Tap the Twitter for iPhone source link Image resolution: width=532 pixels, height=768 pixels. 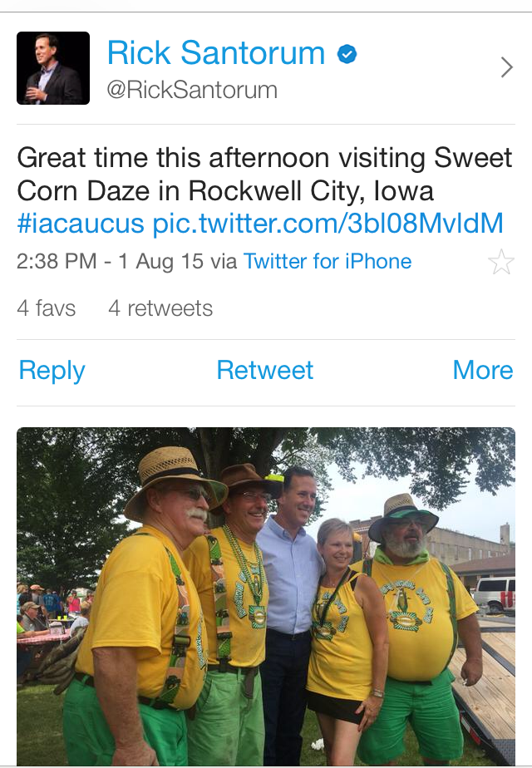tap(328, 262)
